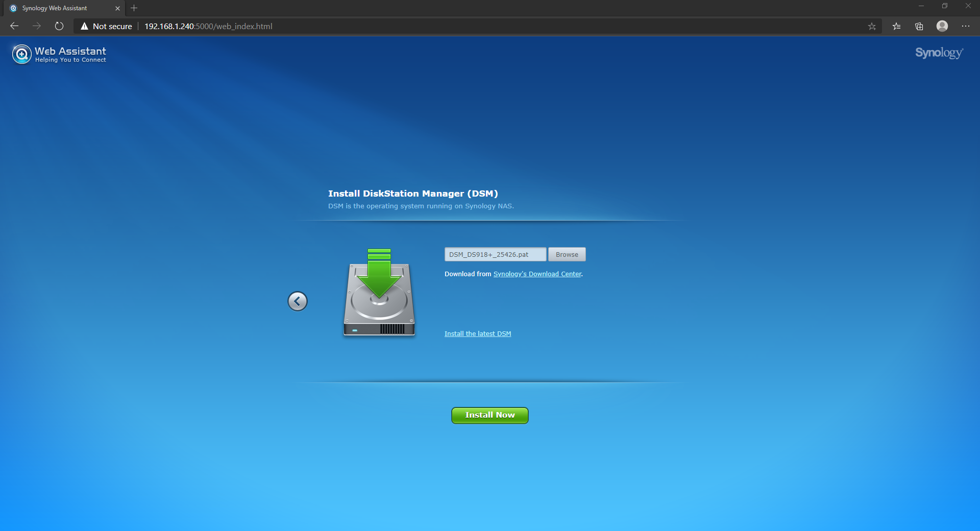The width and height of the screenshot is (980, 531).
Task: Click the Browse button for the .pat file
Action: click(567, 254)
